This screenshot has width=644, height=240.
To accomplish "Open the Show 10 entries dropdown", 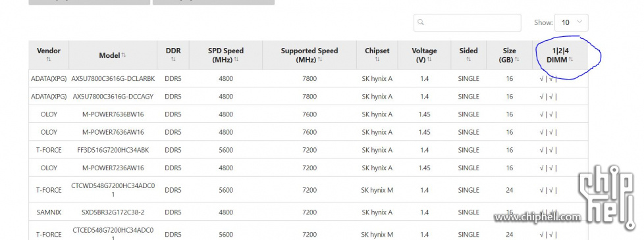I will pyautogui.click(x=572, y=22).
